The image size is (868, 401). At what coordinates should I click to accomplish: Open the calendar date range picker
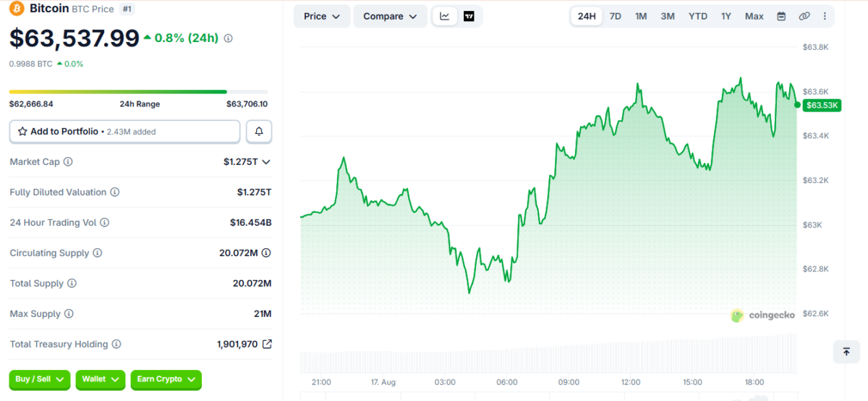coord(781,16)
